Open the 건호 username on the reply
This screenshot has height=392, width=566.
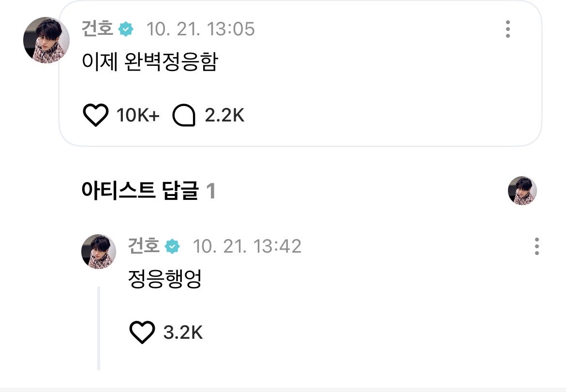click(x=144, y=246)
